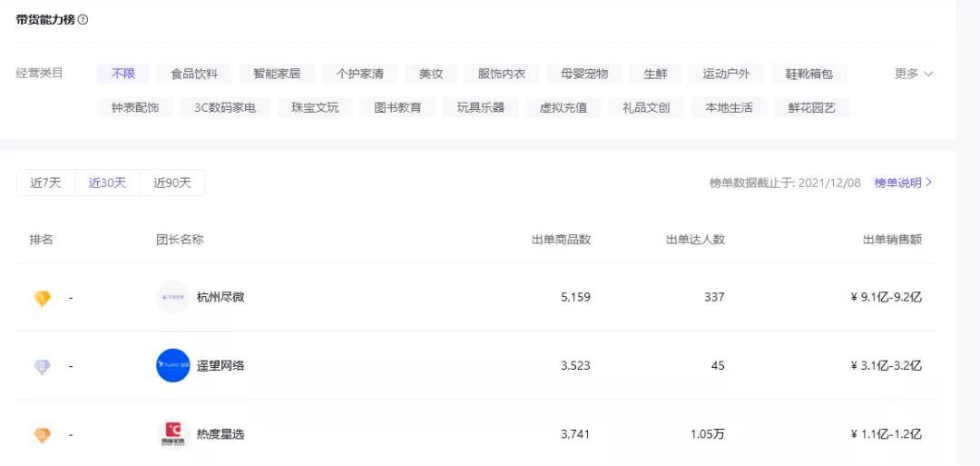Filter by 食品饮料 category

194,74
